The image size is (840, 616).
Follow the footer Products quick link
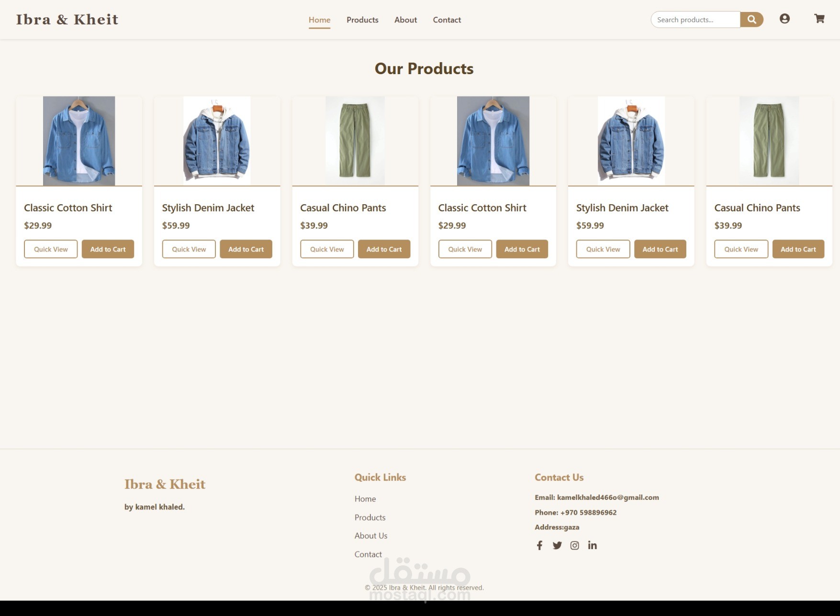370,517
